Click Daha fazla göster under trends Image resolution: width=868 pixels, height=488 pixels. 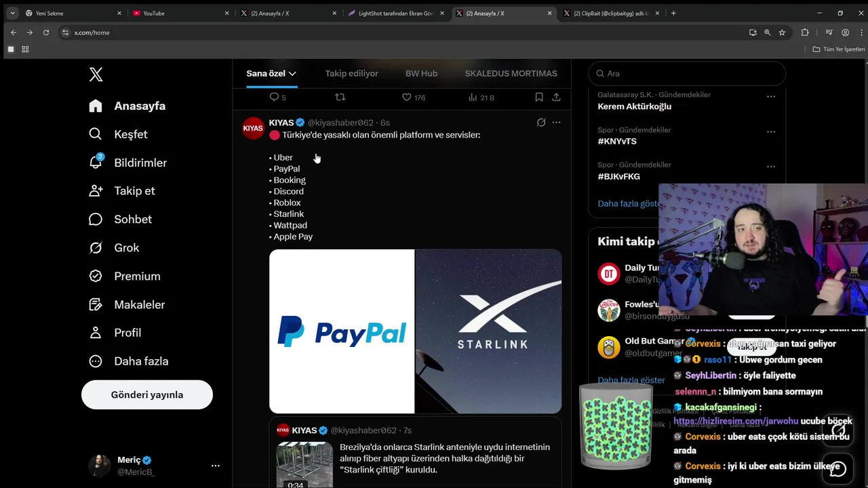click(x=628, y=203)
